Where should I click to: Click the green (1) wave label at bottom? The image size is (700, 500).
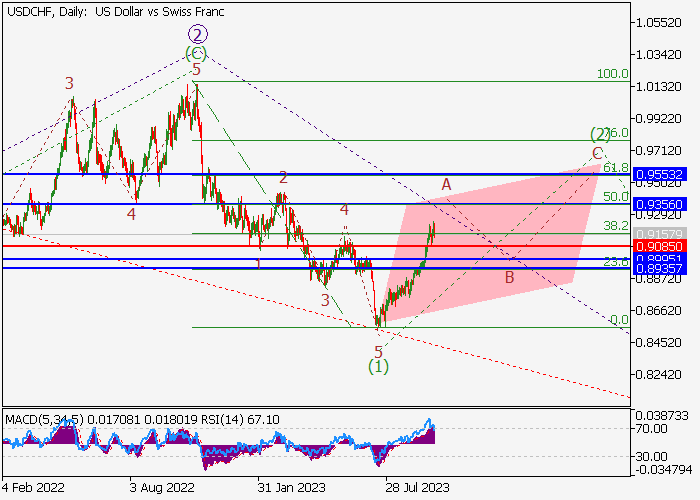(378, 367)
